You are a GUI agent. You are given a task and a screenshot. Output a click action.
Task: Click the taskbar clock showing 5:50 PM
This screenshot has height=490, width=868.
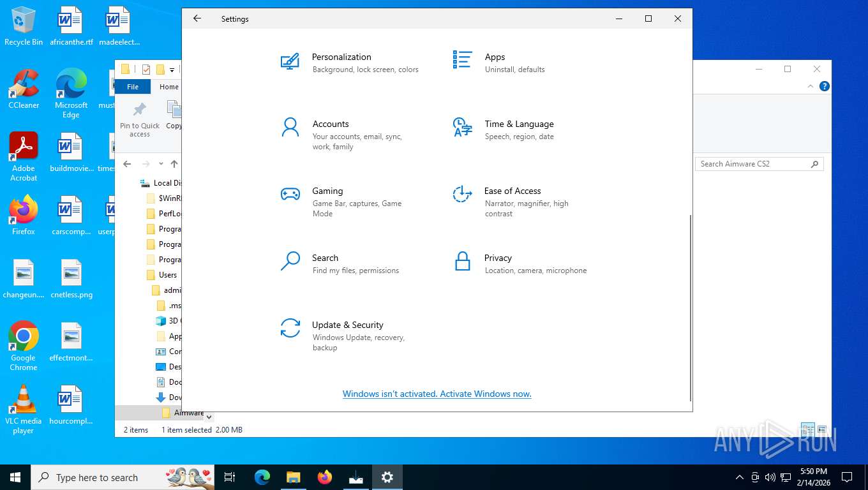pyautogui.click(x=813, y=477)
